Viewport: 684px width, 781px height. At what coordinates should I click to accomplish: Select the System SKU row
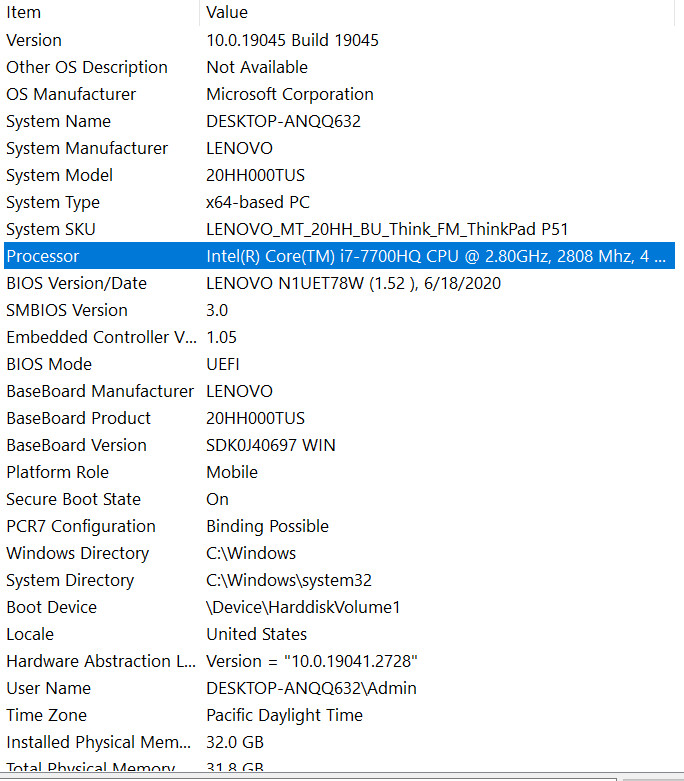(x=50, y=229)
